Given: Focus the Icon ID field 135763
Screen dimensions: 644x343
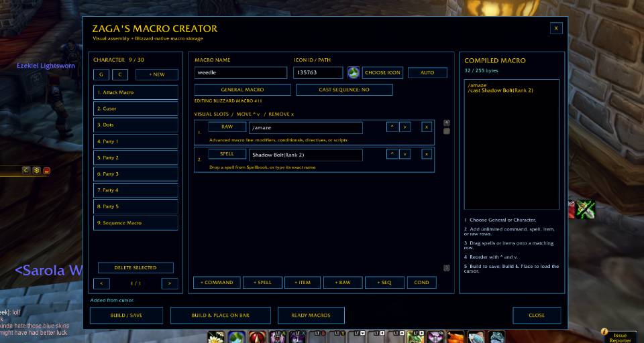Looking at the screenshot, I should point(318,72).
